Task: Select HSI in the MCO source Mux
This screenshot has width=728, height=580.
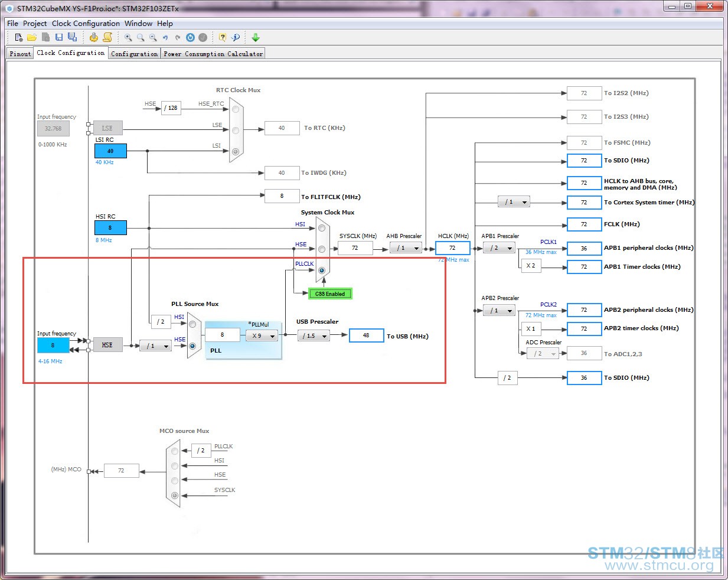Action: tap(175, 466)
